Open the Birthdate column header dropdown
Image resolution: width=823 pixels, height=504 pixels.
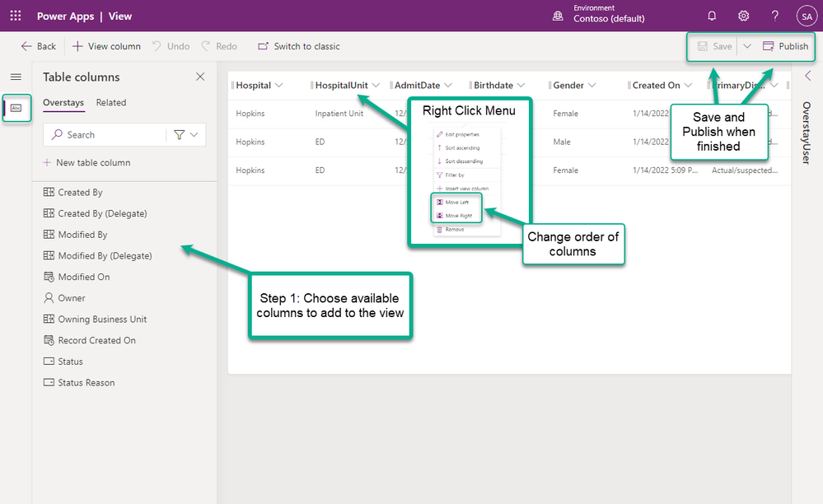(x=521, y=86)
